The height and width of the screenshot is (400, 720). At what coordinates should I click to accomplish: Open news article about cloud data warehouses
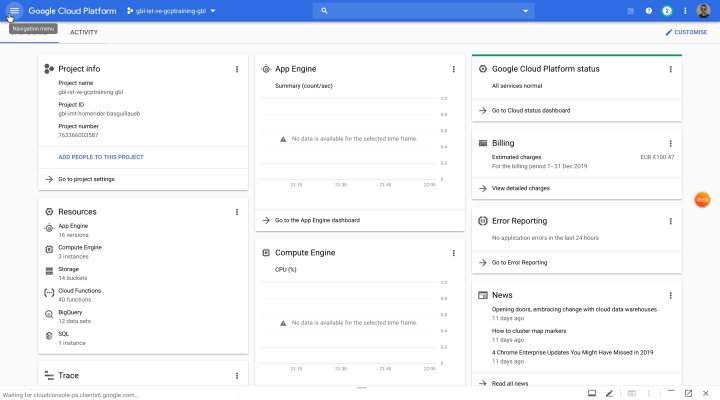coord(574,310)
